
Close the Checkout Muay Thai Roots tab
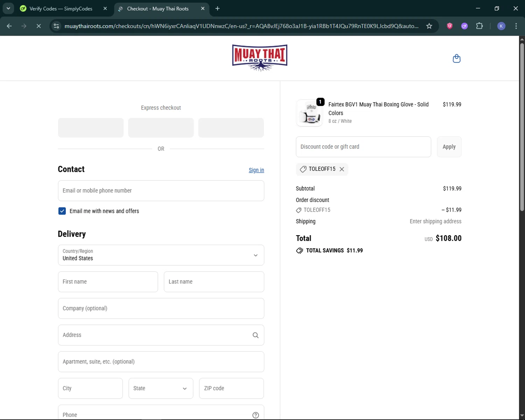click(203, 8)
